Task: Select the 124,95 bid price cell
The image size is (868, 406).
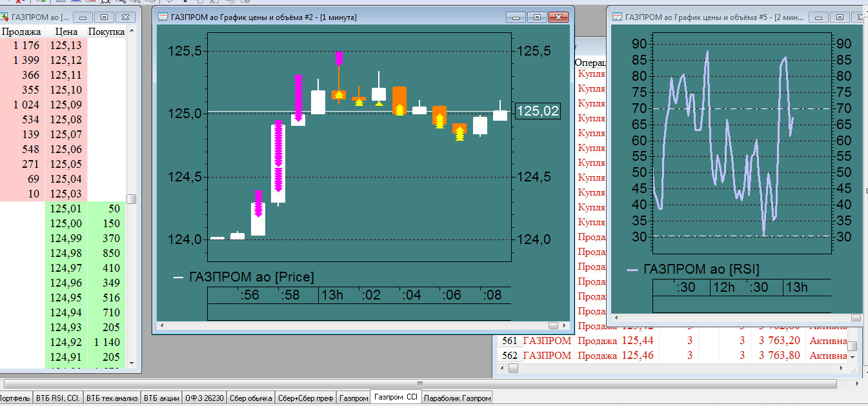Action: pyautogui.click(x=66, y=298)
